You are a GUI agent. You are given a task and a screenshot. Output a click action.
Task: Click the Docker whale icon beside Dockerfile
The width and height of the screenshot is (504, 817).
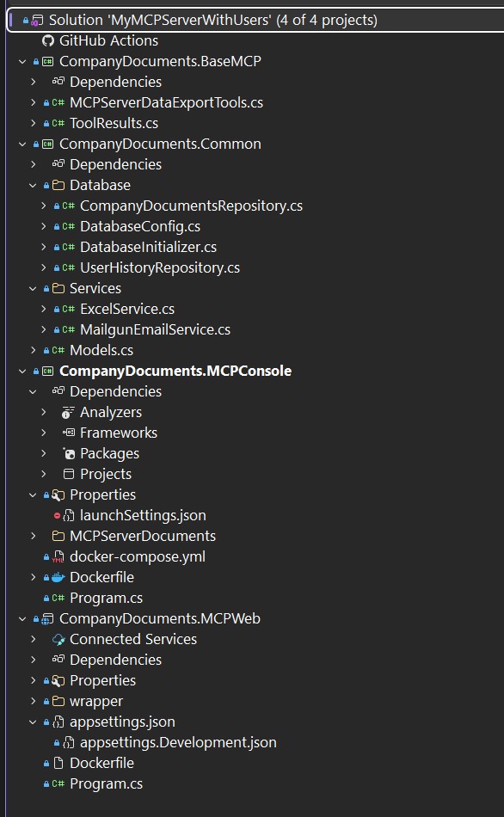click(x=58, y=577)
